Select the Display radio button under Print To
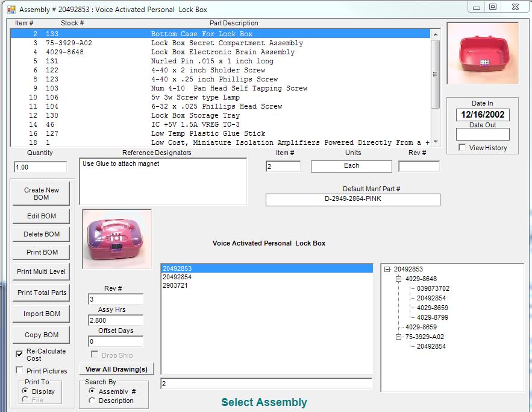Screen dimensions: 532x412 (25, 391)
